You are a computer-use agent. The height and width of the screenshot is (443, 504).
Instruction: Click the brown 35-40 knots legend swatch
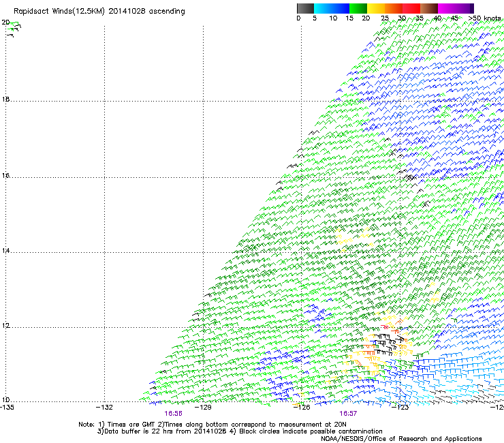[429, 9]
